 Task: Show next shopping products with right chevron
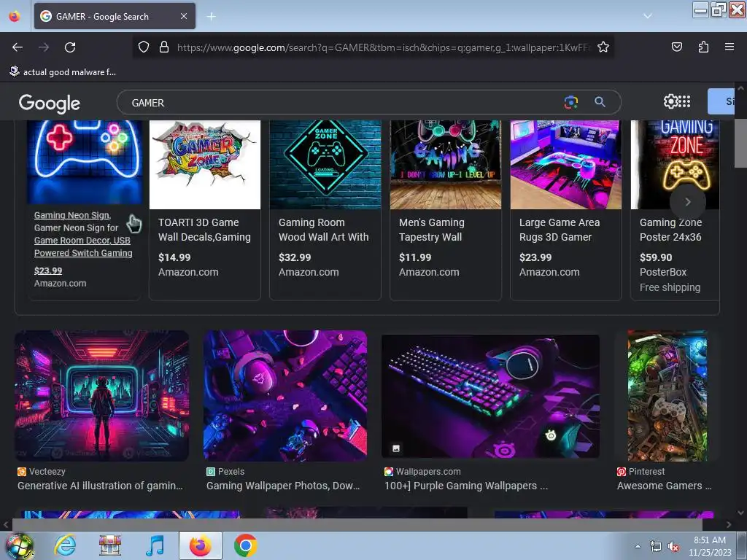pyautogui.click(x=687, y=202)
